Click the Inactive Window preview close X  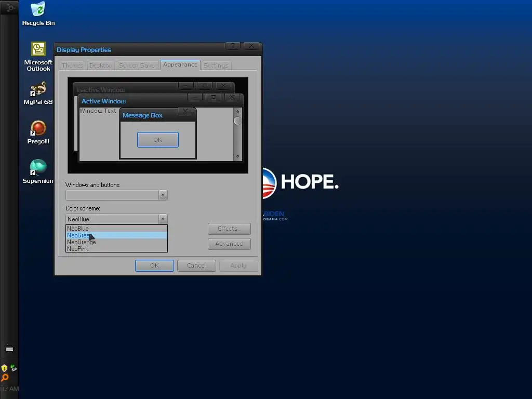(223, 86)
